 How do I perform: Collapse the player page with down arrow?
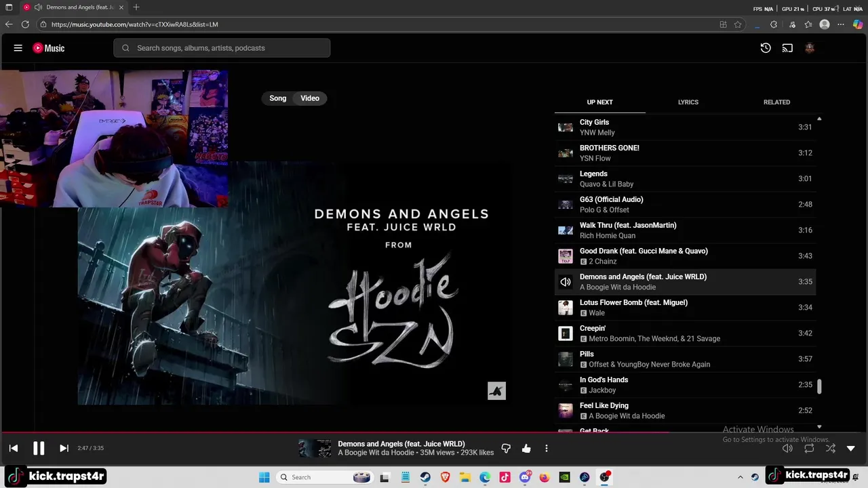click(851, 448)
